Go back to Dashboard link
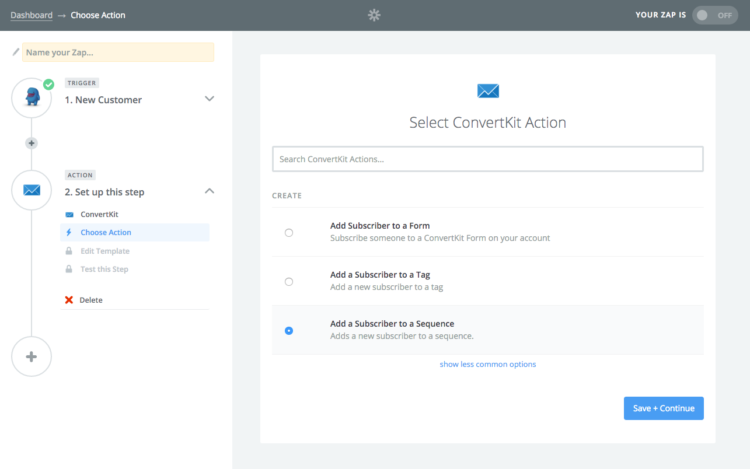Viewport: 750px width, 469px height. (32, 15)
